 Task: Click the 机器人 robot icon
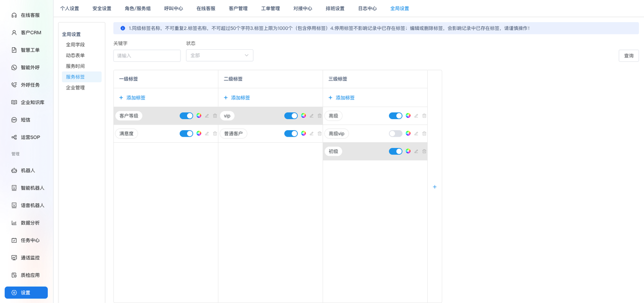(14, 170)
